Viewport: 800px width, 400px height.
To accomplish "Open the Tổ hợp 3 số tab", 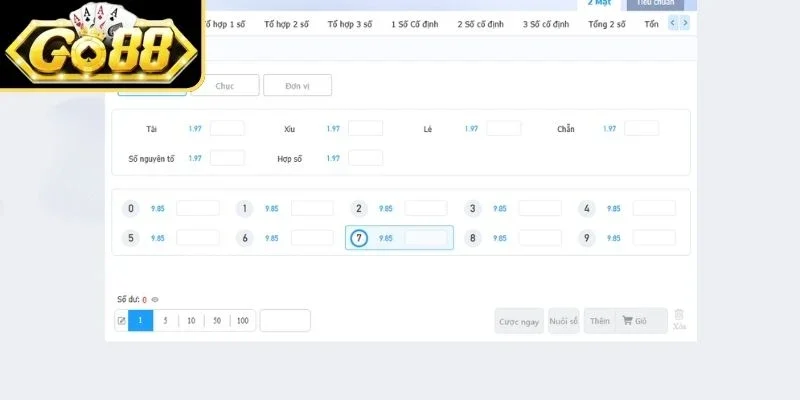I will 350,24.
